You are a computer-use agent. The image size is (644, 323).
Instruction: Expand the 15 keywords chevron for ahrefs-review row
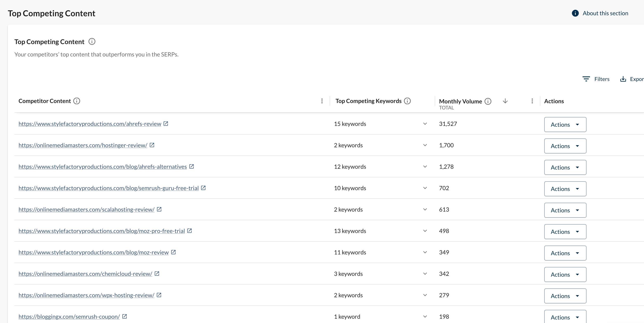coord(425,124)
